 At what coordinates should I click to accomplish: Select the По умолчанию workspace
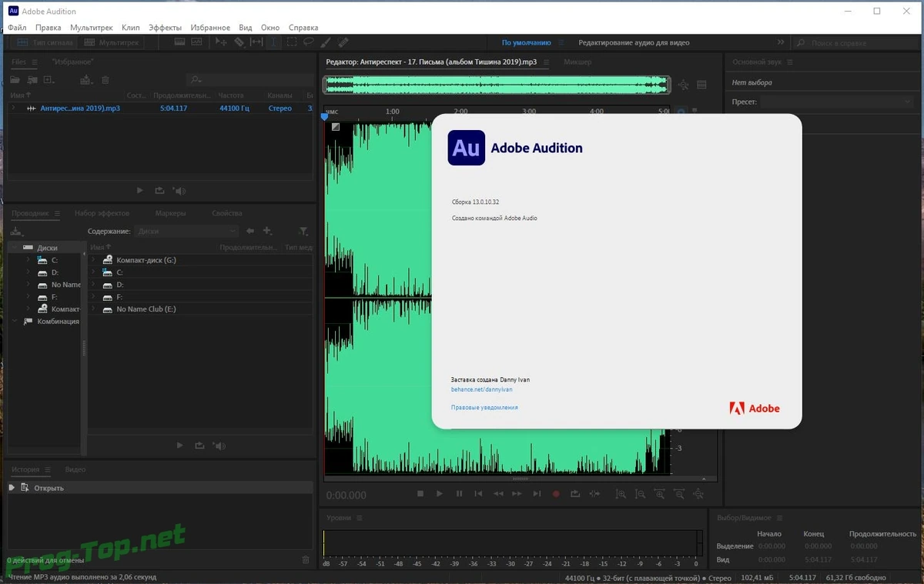pos(527,42)
